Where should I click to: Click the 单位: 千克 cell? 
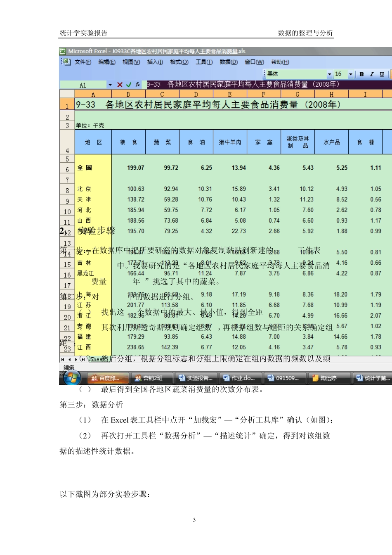tap(90, 126)
